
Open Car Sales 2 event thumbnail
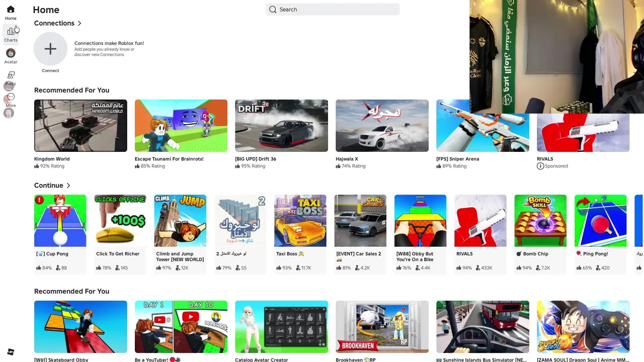click(x=360, y=221)
